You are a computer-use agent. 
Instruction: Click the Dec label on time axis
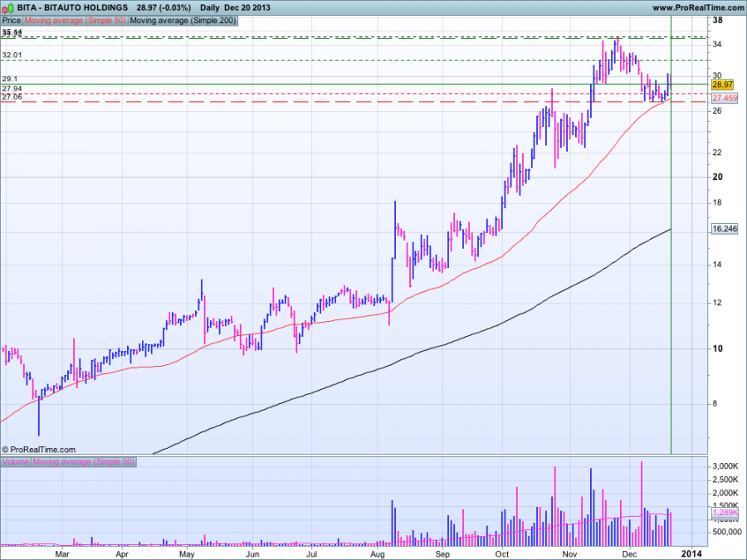coord(630,554)
